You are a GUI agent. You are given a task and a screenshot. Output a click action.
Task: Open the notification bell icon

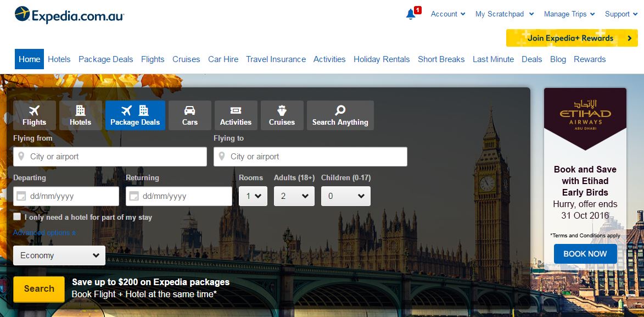tap(411, 14)
